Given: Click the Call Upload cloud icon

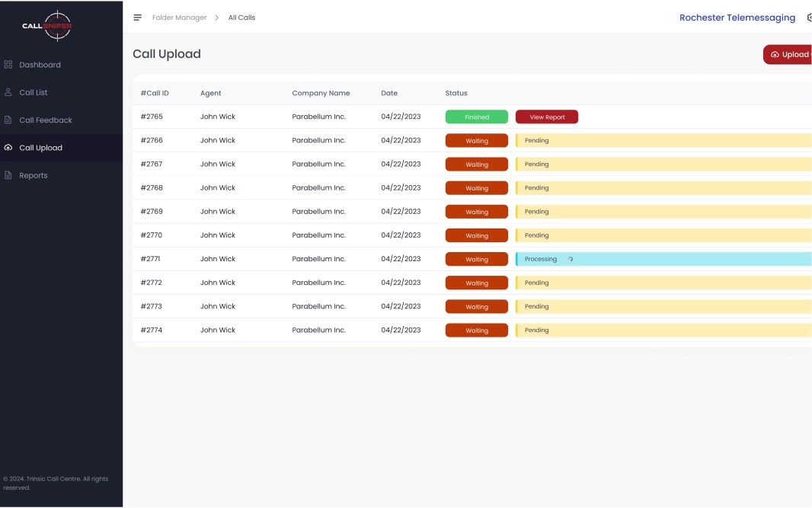Looking at the screenshot, I should pyautogui.click(x=8, y=148).
